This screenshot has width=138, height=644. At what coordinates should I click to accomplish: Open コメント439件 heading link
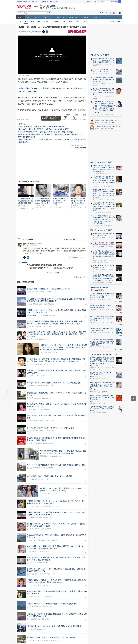point(27,239)
